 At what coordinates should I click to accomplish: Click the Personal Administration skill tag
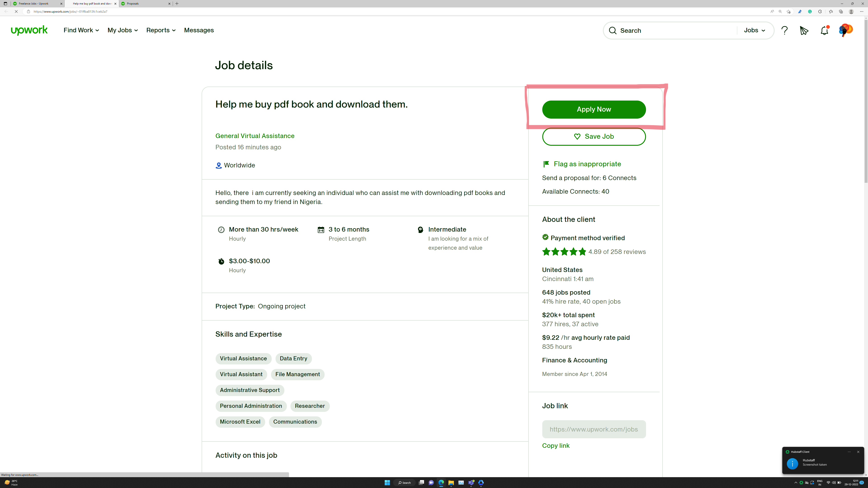(251, 406)
